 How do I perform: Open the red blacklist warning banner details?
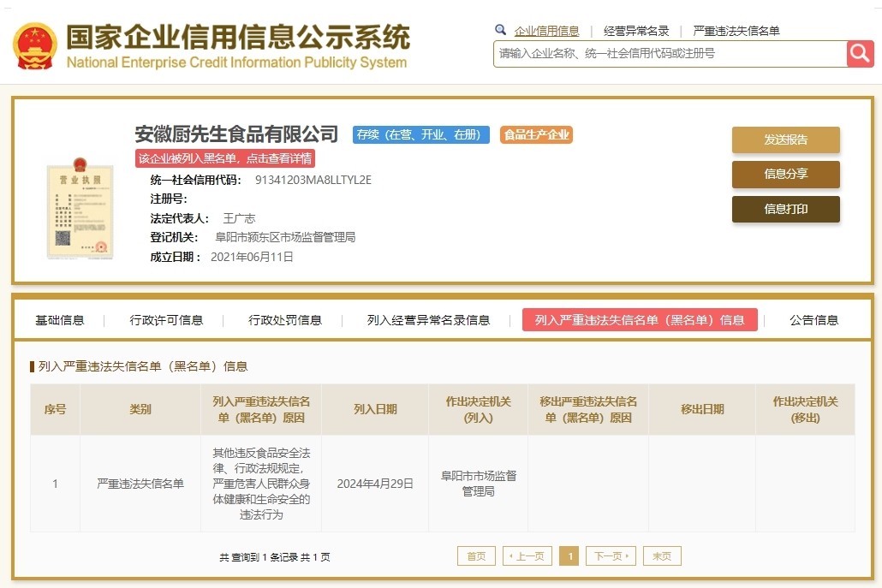pyautogui.click(x=225, y=158)
